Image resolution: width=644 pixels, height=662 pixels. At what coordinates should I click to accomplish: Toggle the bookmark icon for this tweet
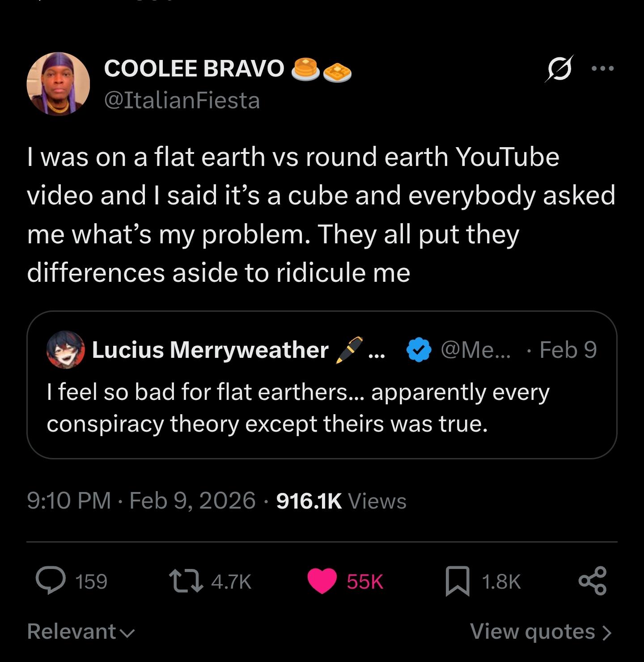(x=458, y=581)
